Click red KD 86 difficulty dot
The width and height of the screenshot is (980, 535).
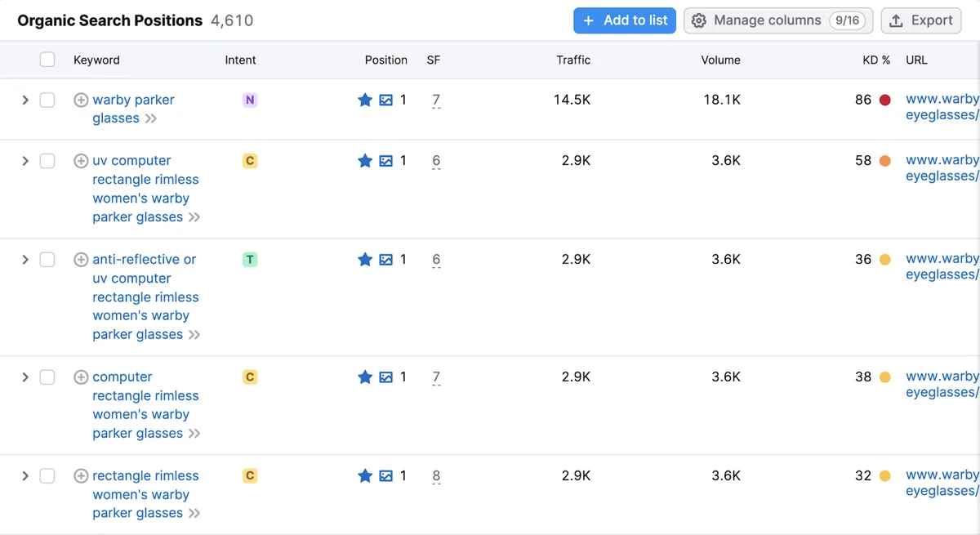tap(884, 100)
